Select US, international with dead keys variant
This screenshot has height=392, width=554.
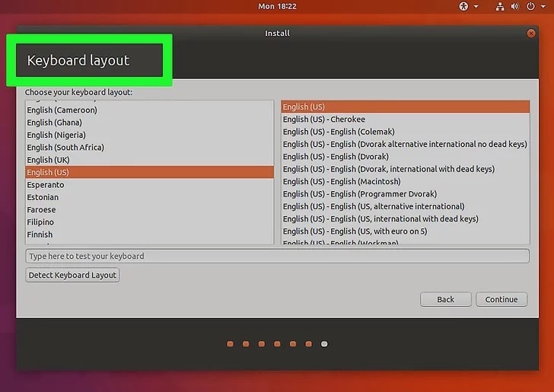406,218
